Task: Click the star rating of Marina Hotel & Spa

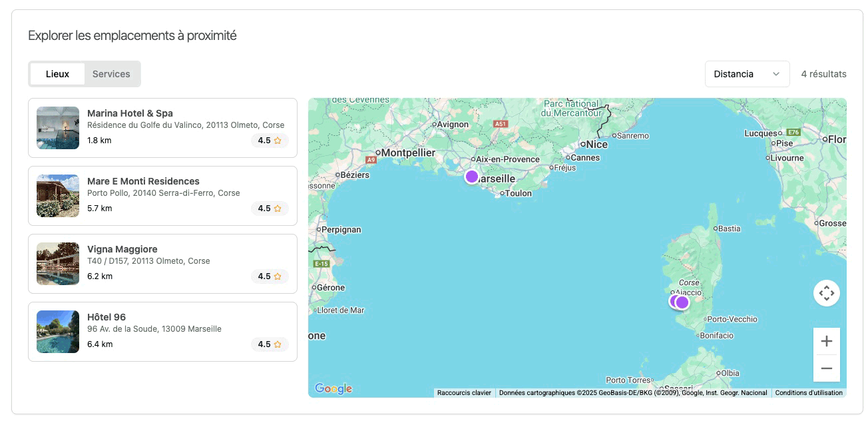Action: [x=270, y=141]
